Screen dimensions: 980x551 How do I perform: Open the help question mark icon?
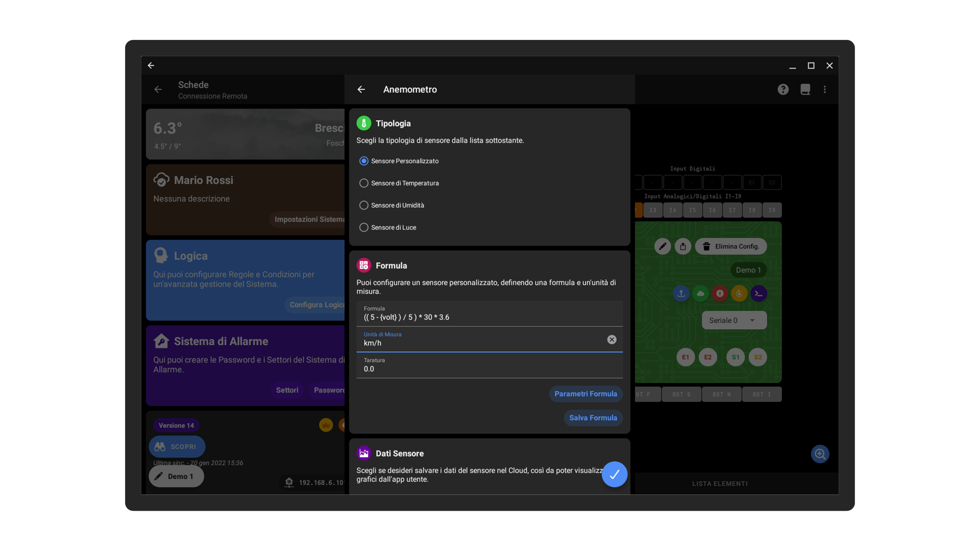[x=783, y=89]
